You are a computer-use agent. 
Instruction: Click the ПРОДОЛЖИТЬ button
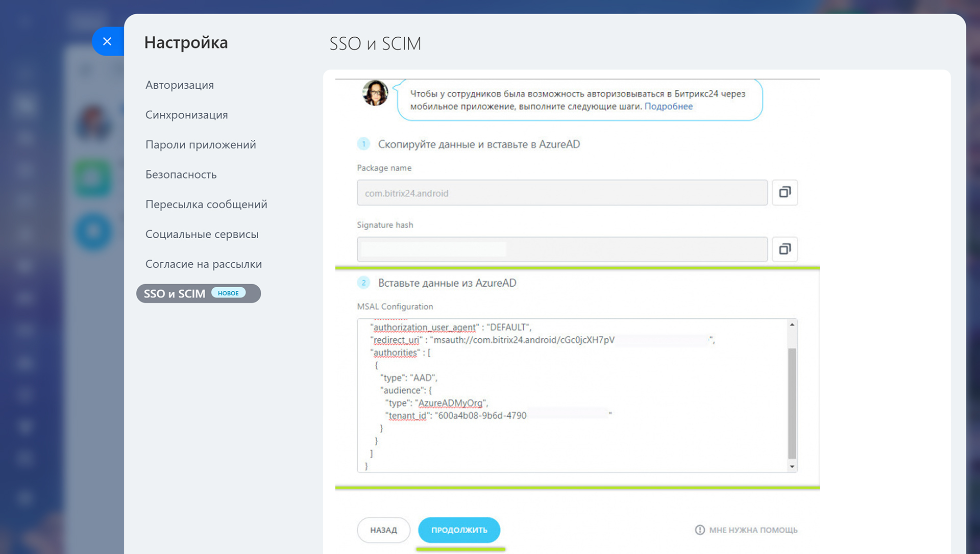point(459,530)
